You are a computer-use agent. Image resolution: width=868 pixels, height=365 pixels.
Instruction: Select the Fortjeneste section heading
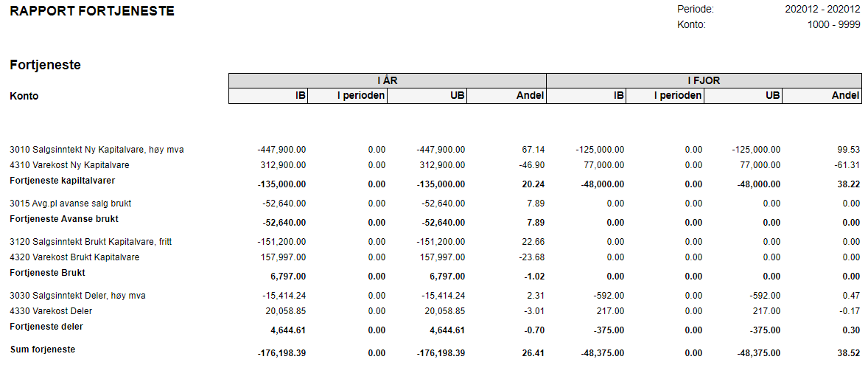(x=46, y=65)
